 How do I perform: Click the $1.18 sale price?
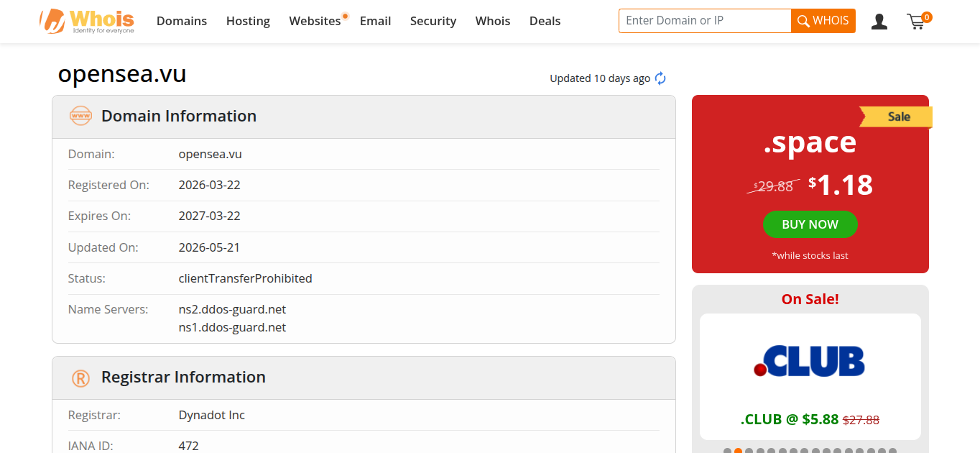[x=841, y=186]
